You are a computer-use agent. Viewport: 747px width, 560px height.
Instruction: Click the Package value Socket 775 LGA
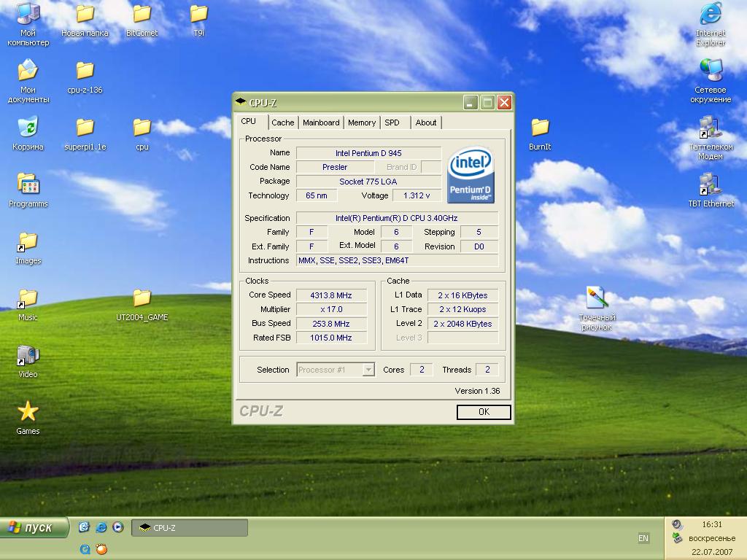point(368,181)
